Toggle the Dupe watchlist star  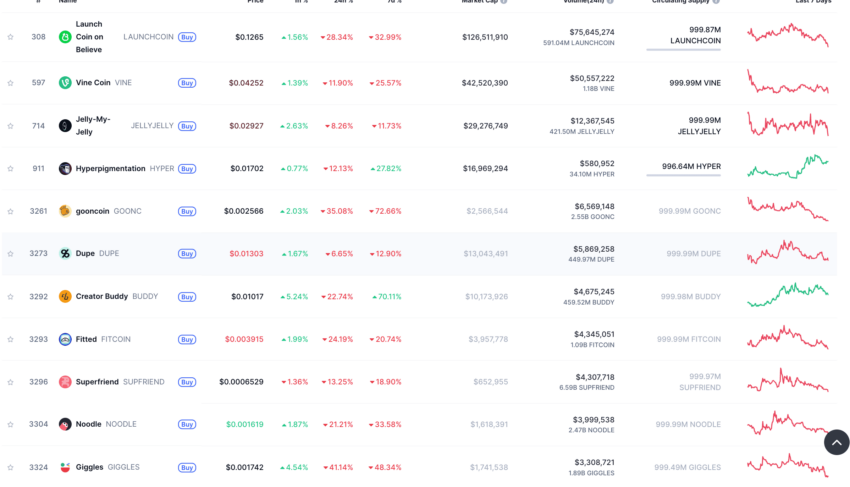coord(10,254)
